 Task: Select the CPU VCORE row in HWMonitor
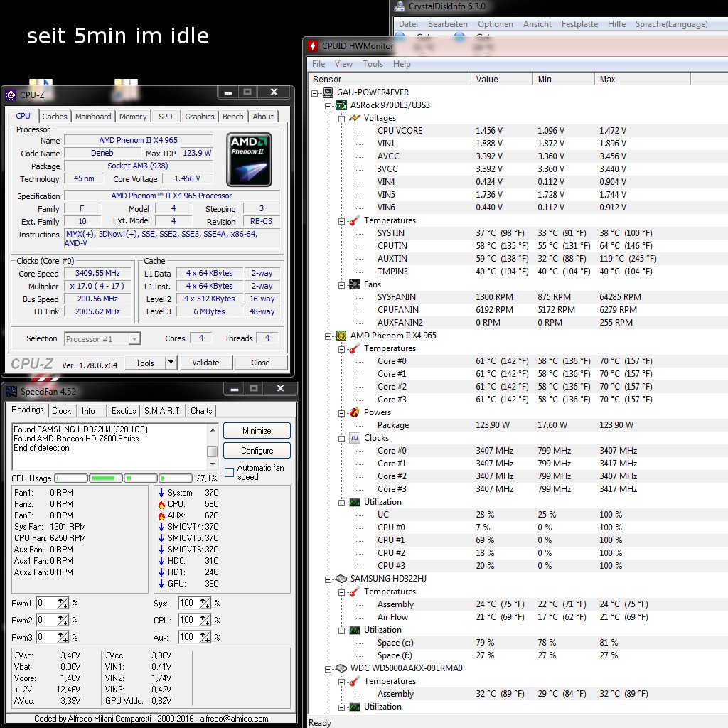coord(518,131)
